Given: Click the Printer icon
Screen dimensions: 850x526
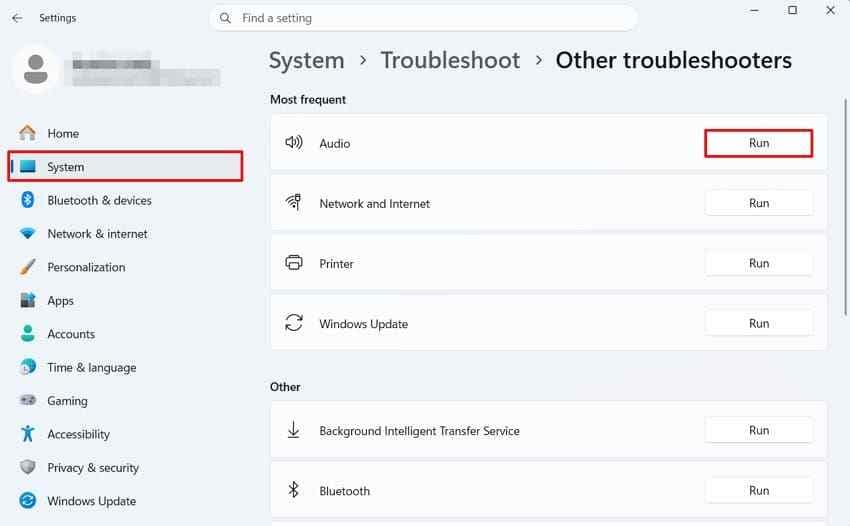Looking at the screenshot, I should pyautogui.click(x=294, y=263).
